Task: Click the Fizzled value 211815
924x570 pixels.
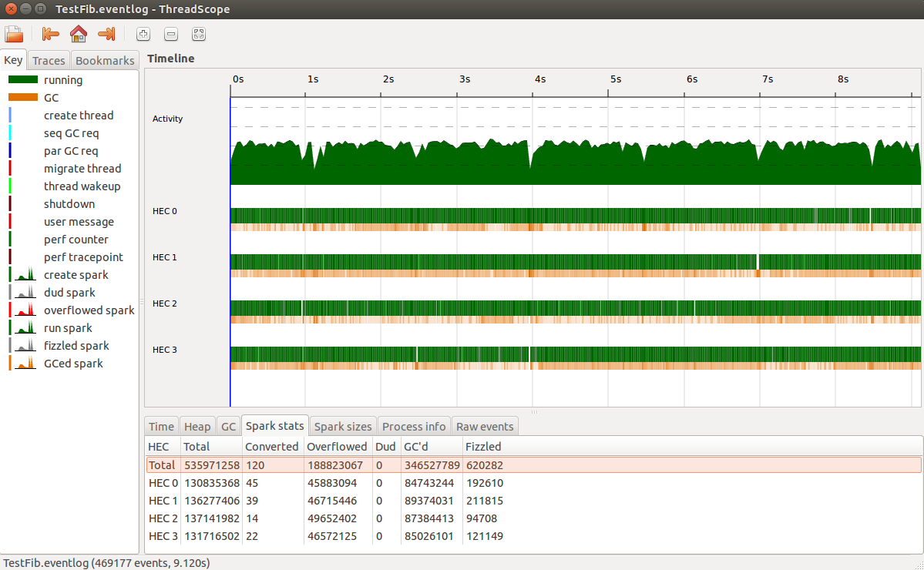Action: click(485, 501)
